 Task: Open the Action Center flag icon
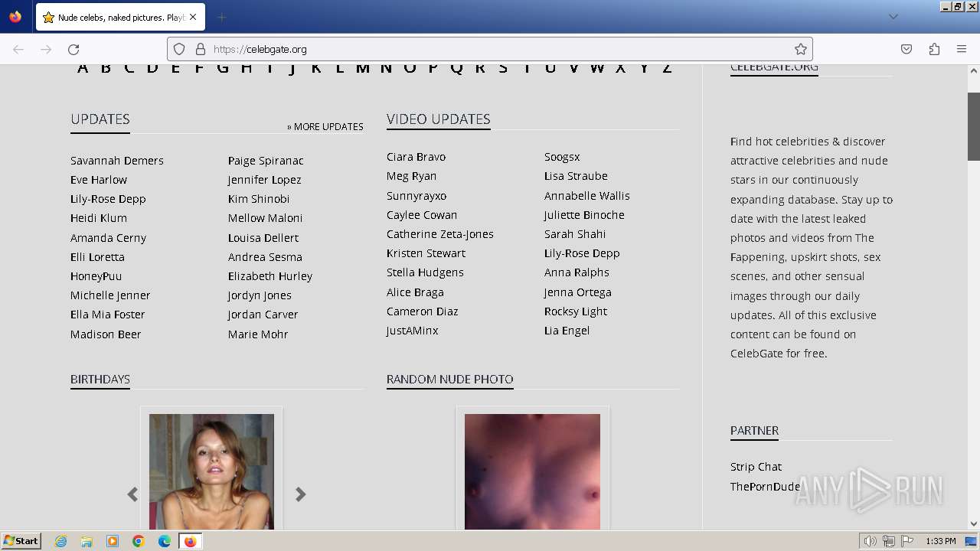tap(906, 541)
